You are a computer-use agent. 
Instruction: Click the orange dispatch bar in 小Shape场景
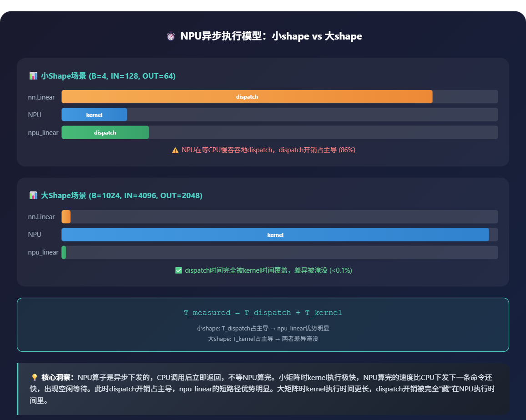click(x=247, y=96)
